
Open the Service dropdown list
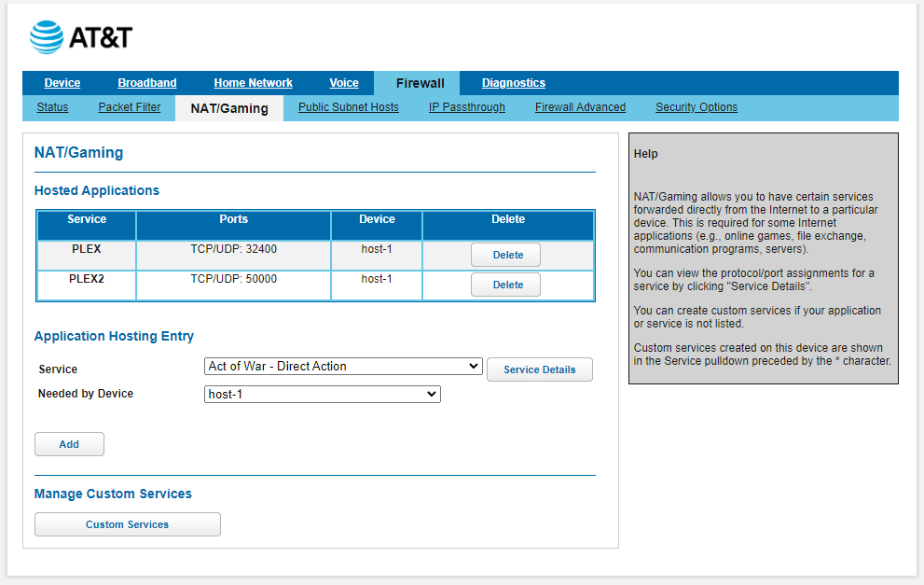(x=343, y=366)
